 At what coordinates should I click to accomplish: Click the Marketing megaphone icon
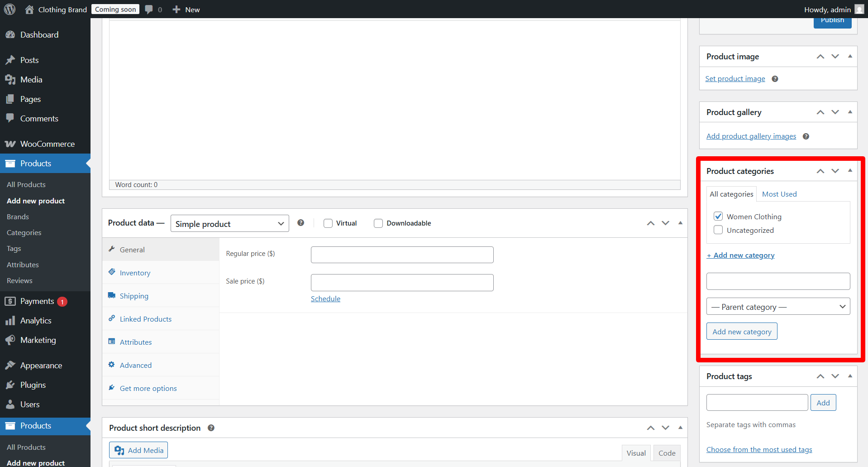tap(10, 340)
